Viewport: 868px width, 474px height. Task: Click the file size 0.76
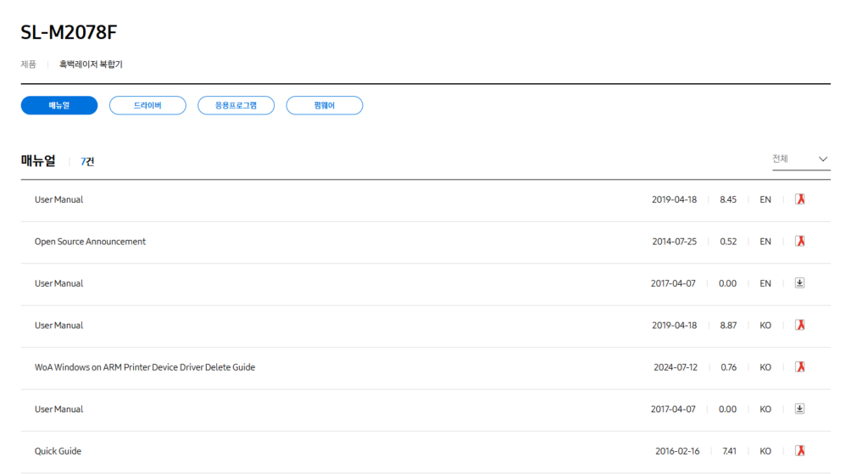click(x=728, y=367)
